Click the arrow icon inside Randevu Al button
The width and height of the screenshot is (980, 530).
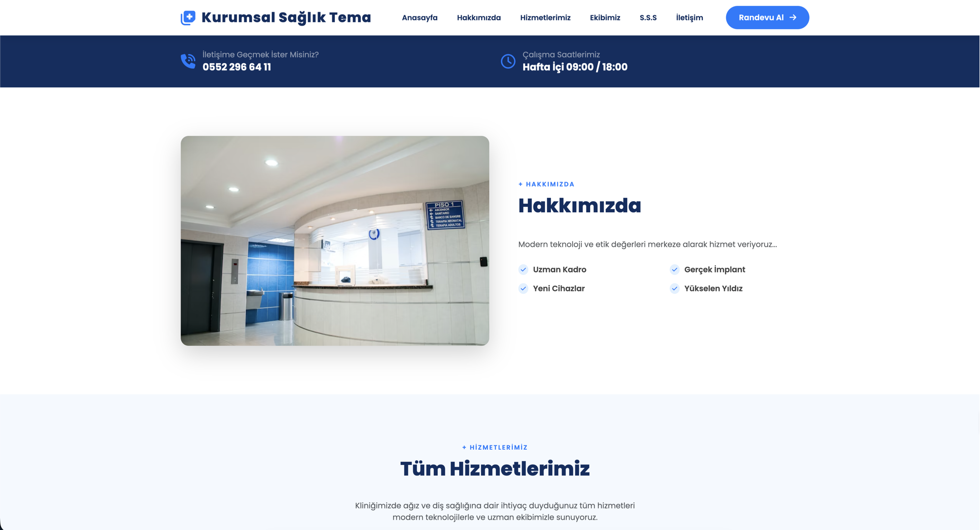[x=794, y=17]
